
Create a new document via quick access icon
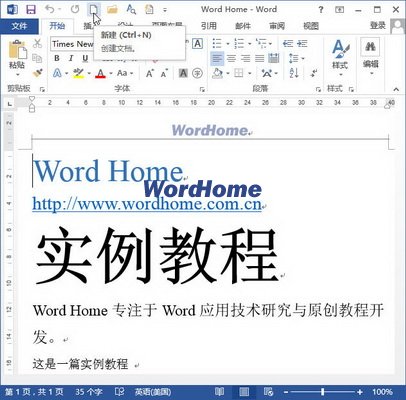coord(94,9)
